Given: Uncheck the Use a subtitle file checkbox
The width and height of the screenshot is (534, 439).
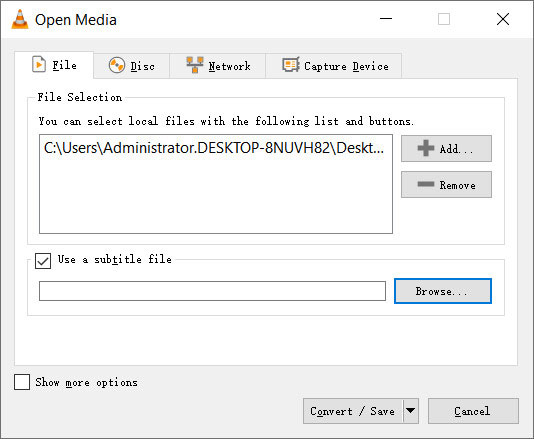Looking at the screenshot, I should (43, 261).
